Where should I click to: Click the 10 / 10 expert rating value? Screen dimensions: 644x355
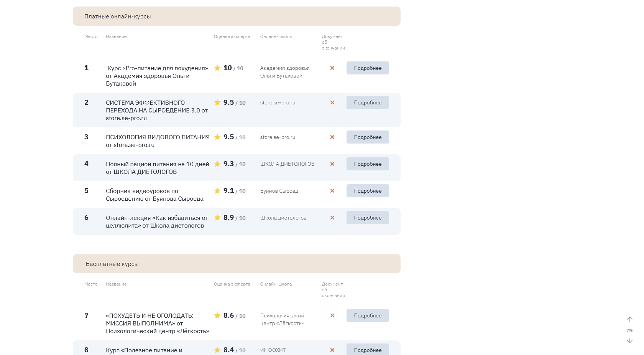click(x=233, y=68)
